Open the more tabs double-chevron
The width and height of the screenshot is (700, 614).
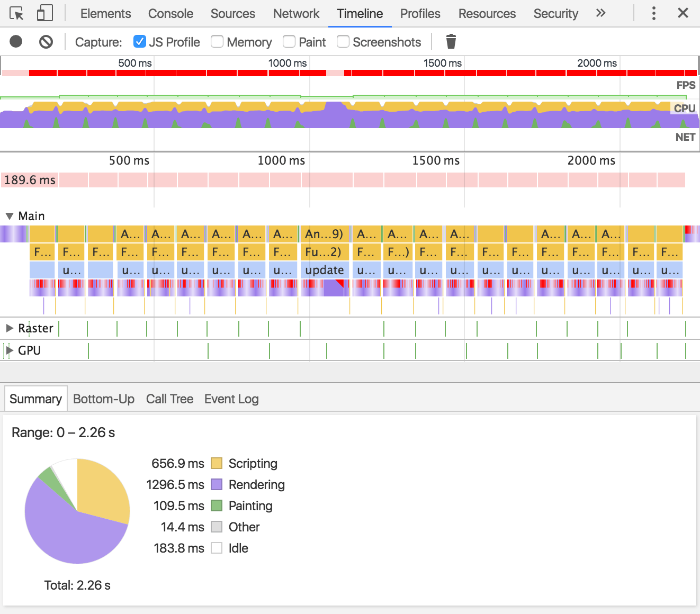coord(600,13)
